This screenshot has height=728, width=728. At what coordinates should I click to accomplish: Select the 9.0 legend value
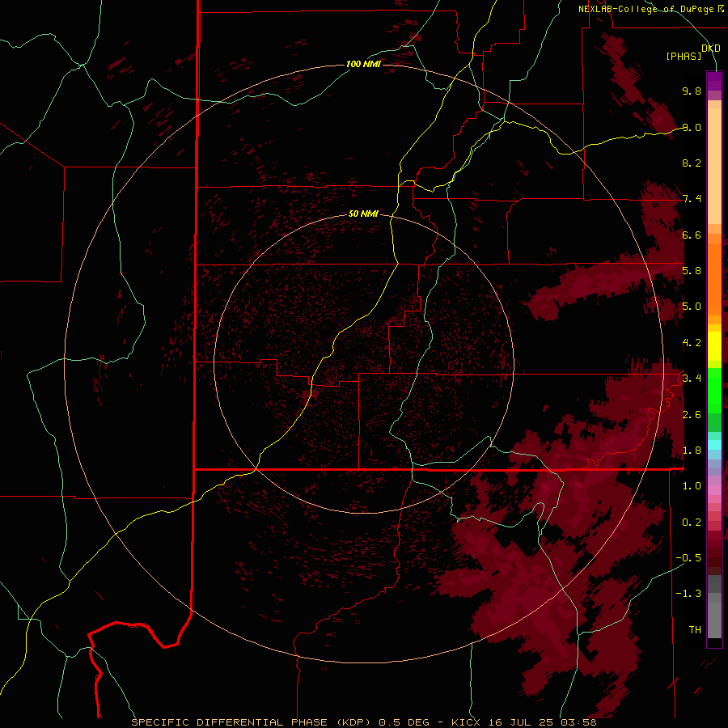tap(692, 127)
